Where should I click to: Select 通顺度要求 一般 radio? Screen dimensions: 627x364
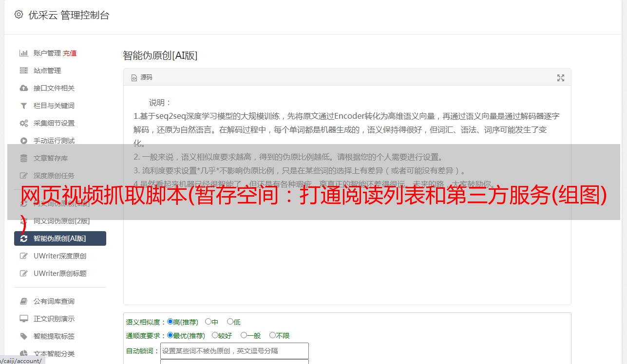pos(244,335)
